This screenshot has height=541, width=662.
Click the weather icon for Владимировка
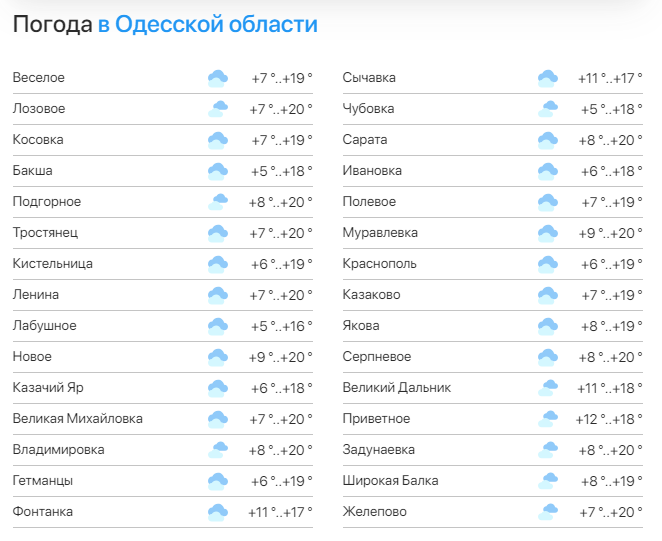point(217,450)
